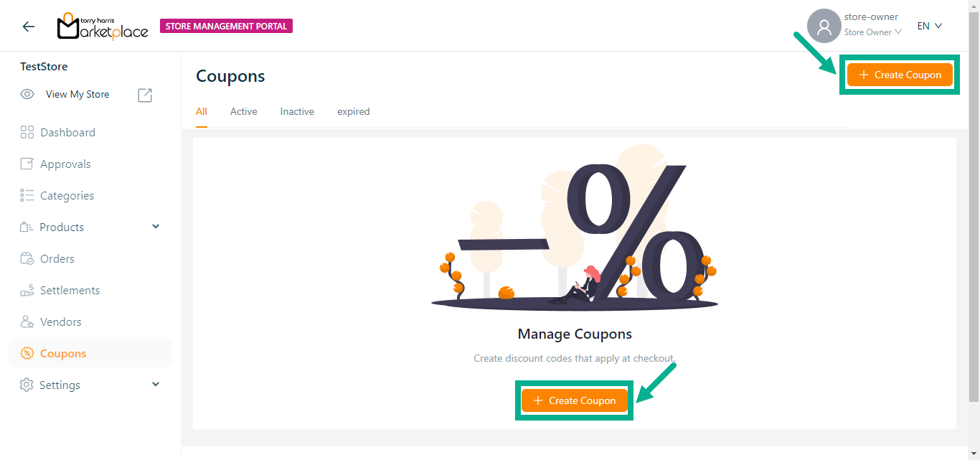This screenshot has height=460, width=980.
Task: Open the Categories section
Action: [x=67, y=196]
